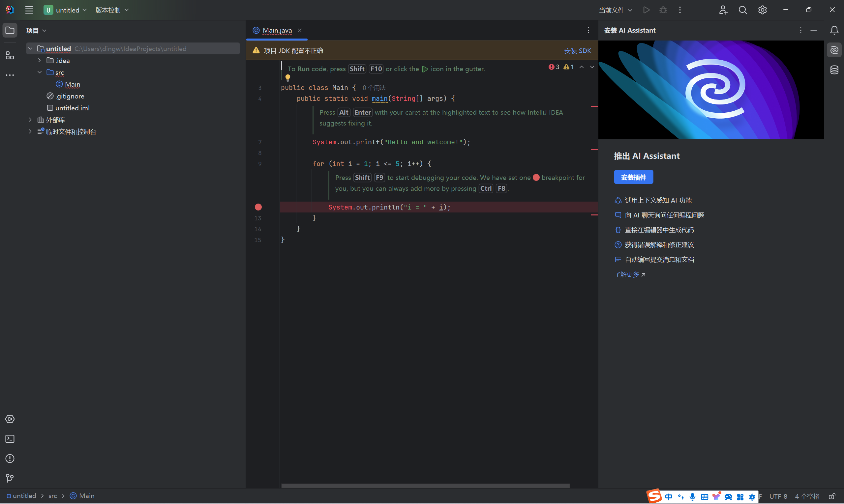Open IDE settings gear icon

(763, 10)
